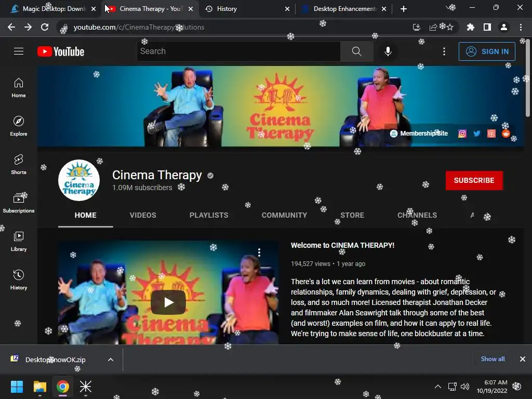Click the install app icon in address bar
532x399 pixels.
[x=416, y=27]
